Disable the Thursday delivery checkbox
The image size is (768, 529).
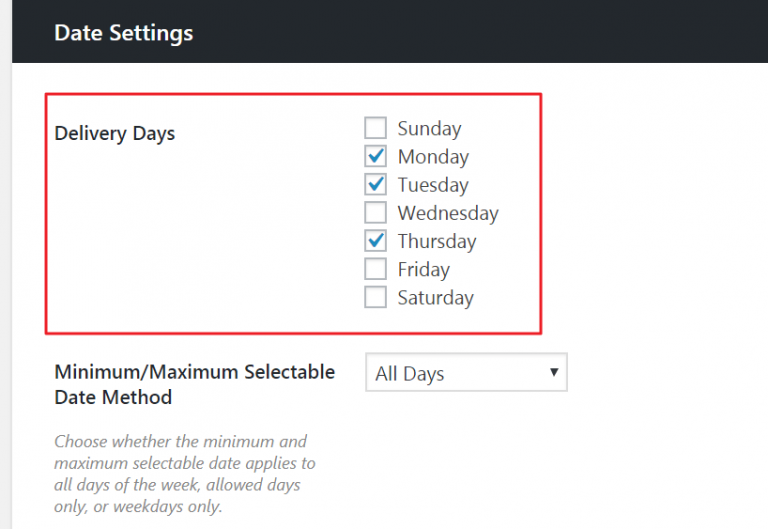tap(375, 241)
